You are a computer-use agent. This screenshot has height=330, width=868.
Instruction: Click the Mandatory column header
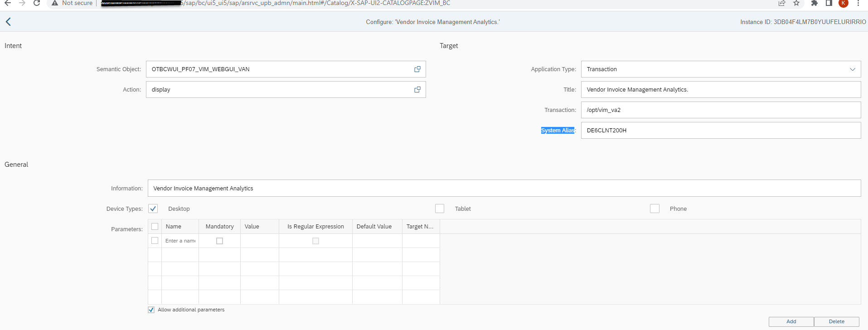tap(220, 227)
